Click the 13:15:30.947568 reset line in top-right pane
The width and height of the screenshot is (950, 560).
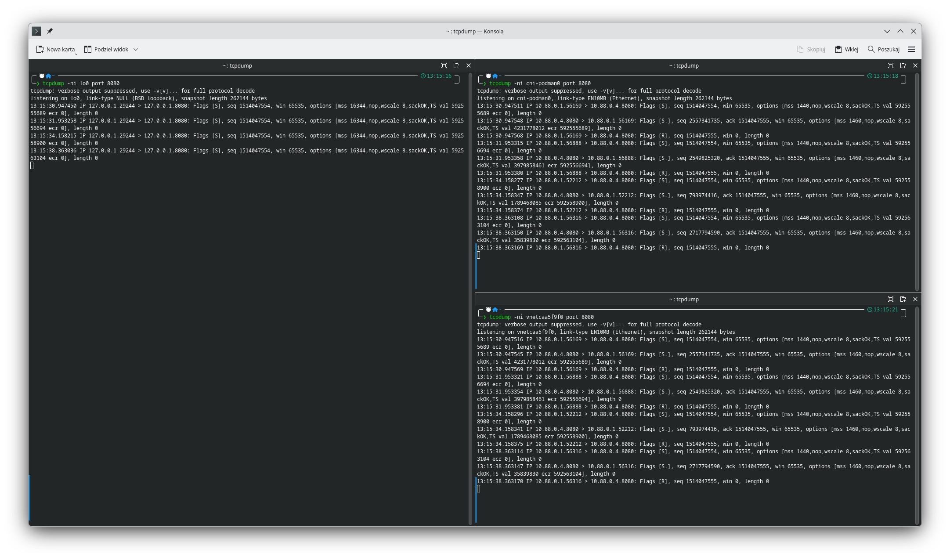[623, 136]
